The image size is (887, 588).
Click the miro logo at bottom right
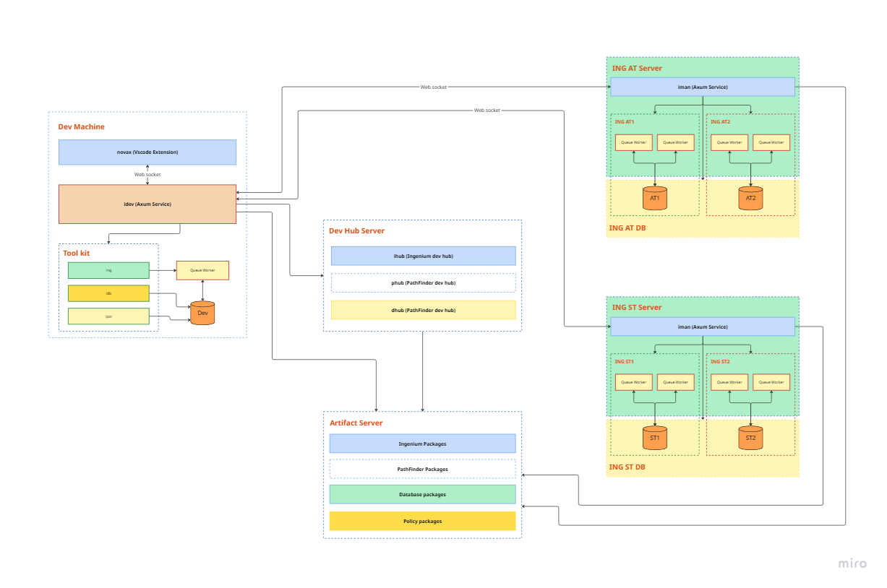coord(853,564)
